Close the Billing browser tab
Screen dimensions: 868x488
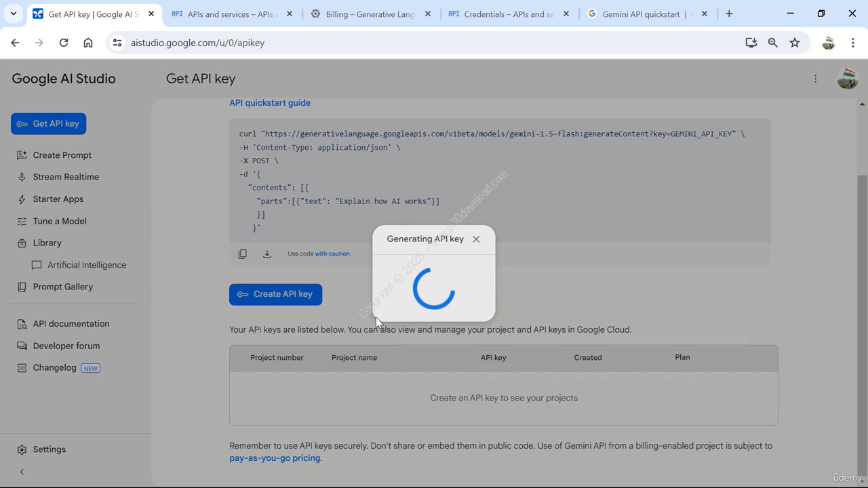[x=428, y=14]
